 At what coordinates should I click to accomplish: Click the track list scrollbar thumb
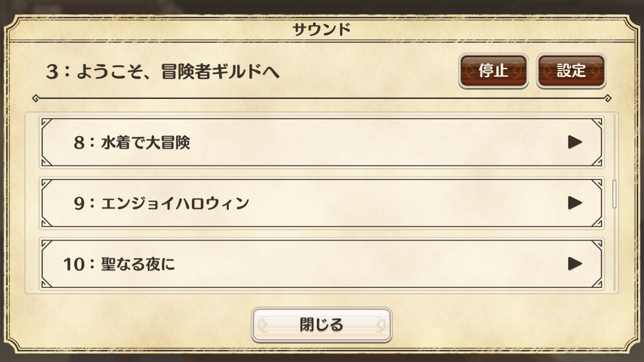click(x=614, y=194)
